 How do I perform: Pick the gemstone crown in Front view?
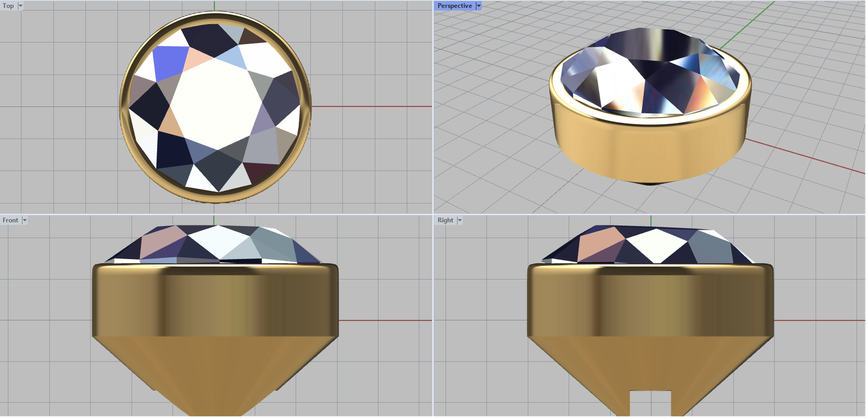pos(217,244)
